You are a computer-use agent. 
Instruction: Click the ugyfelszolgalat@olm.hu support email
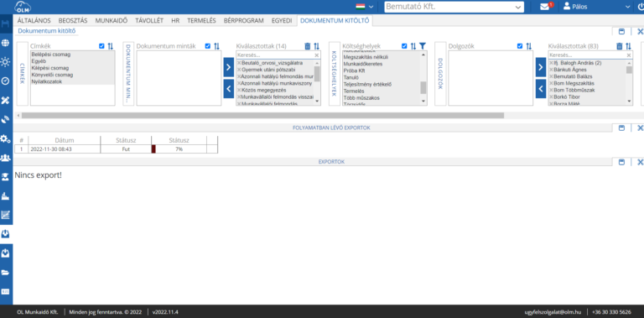point(553,312)
